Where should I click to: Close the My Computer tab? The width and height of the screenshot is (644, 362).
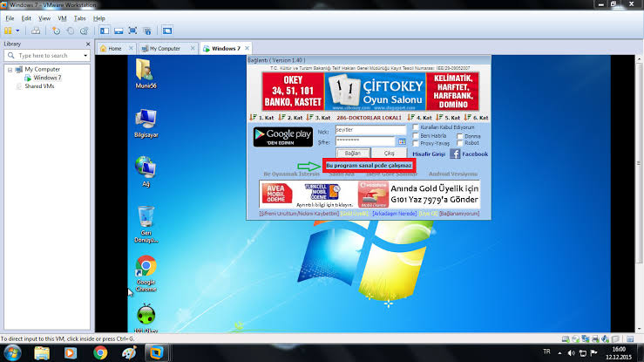(x=193, y=48)
